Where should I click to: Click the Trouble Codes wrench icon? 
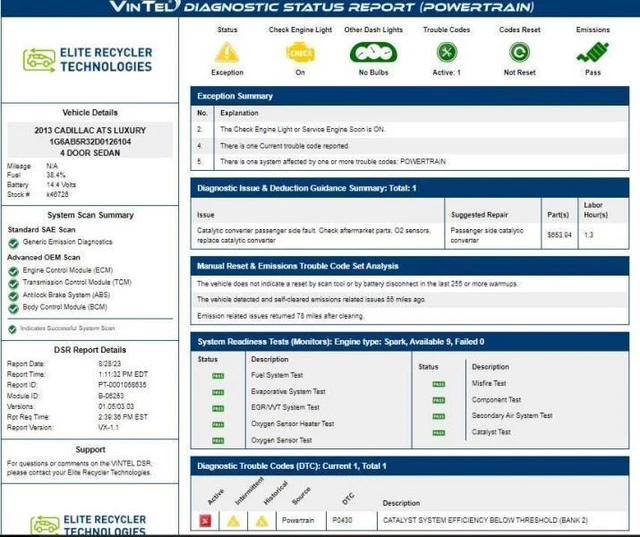point(447,52)
